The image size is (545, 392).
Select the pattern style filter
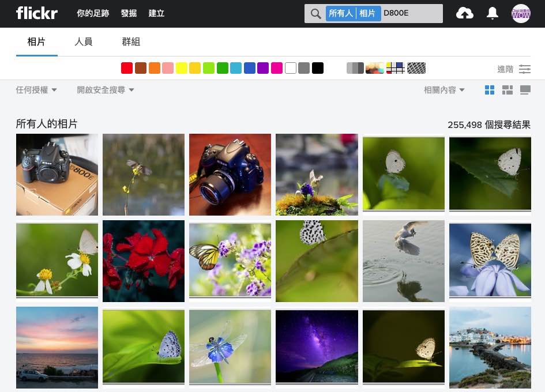point(416,68)
